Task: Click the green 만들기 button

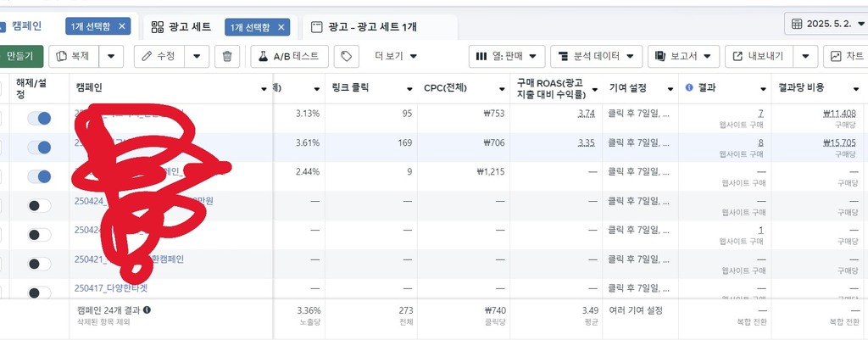Action: (20, 57)
